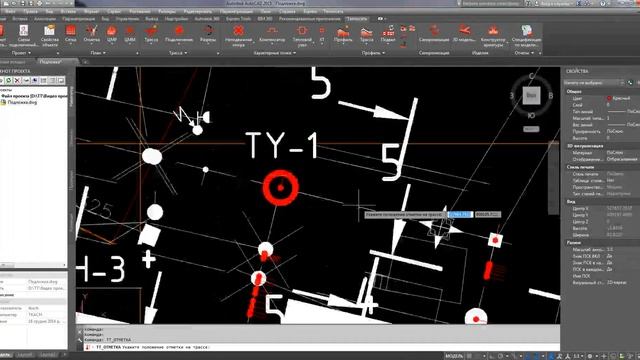Select the Подключение tool
640x360 pixels.
pyautogui.click(x=179, y=33)
